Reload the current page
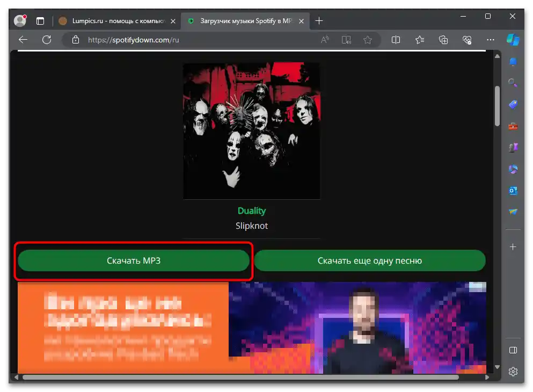533x392 pixels. pos(47,40)
